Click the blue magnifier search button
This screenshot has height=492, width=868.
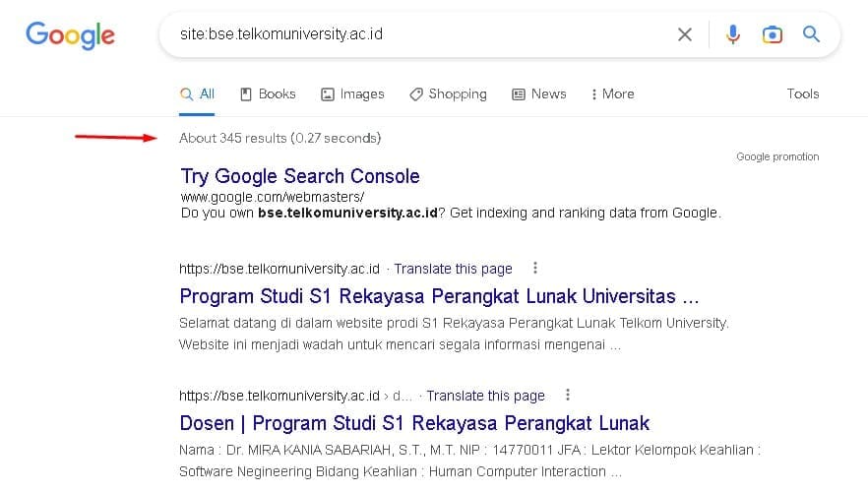tap(811, 33)
